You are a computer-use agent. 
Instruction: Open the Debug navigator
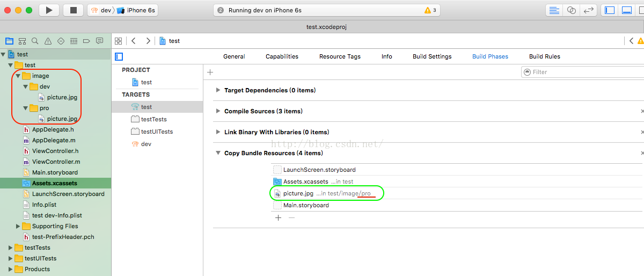coord(74,41)
